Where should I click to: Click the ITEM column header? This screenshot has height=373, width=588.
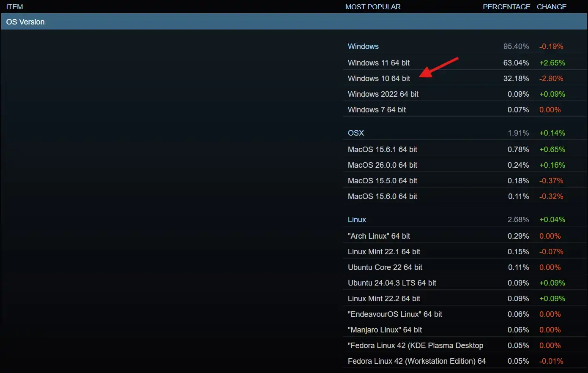click(x=14, y=7)
